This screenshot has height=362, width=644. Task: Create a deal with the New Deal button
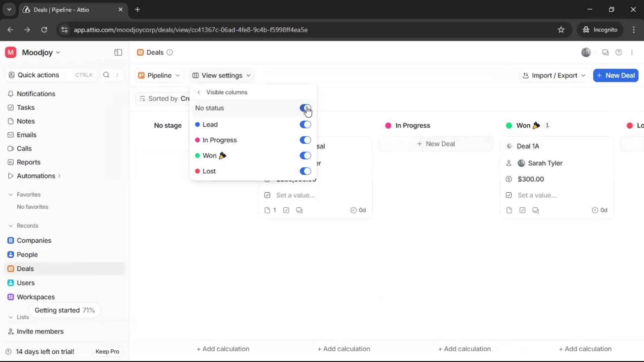(616, 75)
